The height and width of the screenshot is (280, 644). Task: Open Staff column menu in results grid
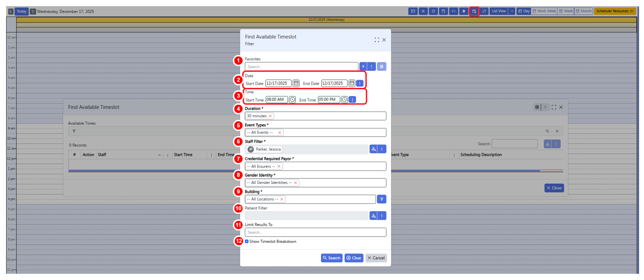[167, 155]
